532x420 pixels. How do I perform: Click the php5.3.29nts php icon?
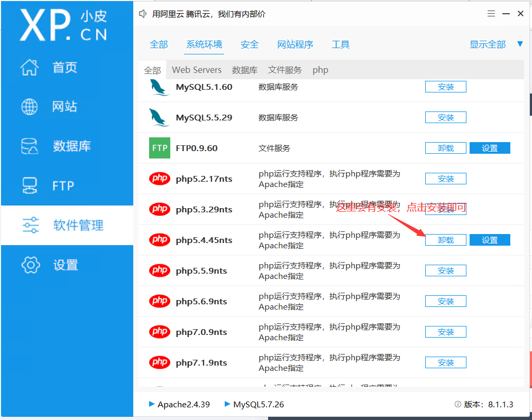[x=160, y=209]
